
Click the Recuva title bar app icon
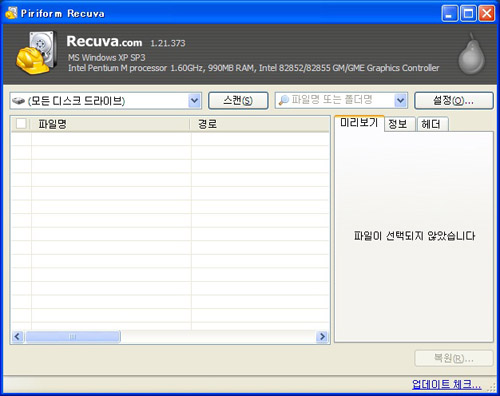(x=11, y=13)
